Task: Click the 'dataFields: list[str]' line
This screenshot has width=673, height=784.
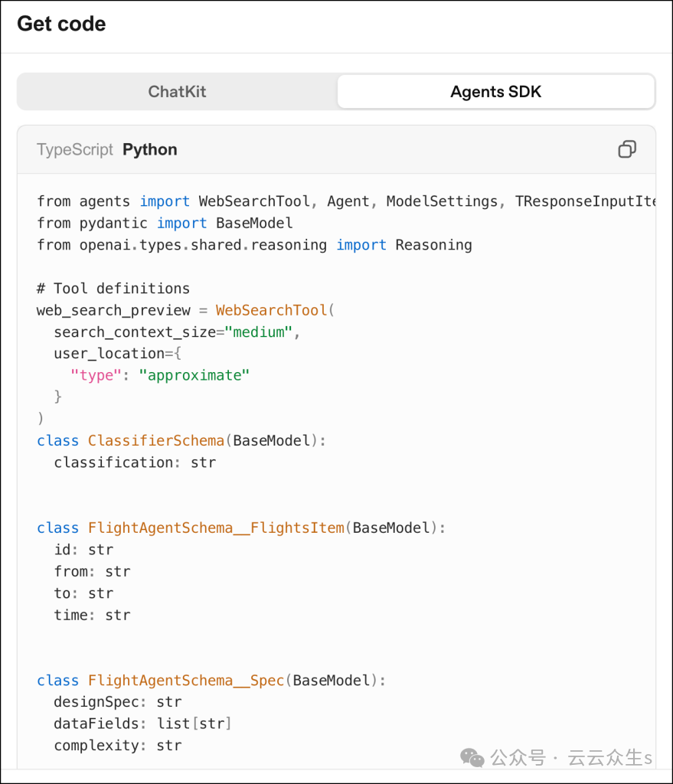Action: pyautogui.click(x=142, y=724)
